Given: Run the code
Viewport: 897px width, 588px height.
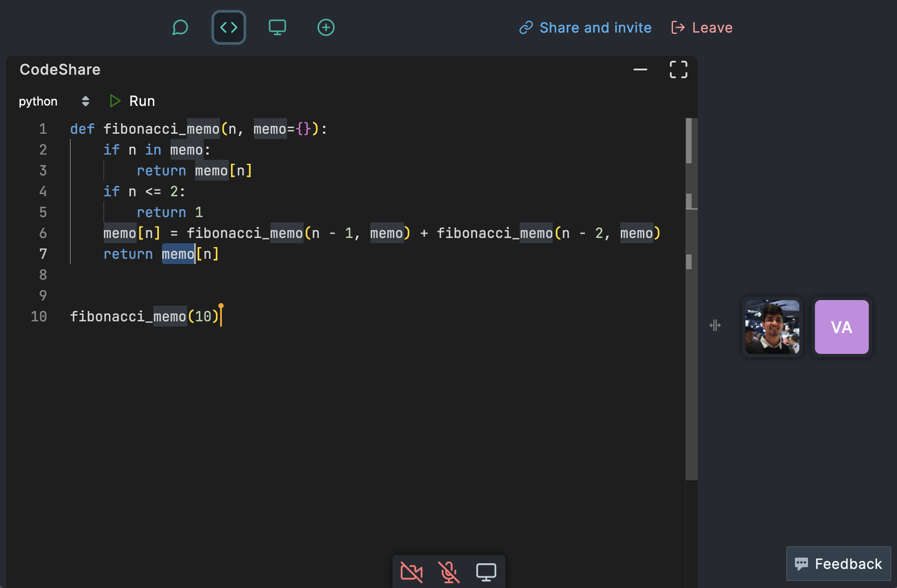Looking at the screenshot, I should coord(132,101).
